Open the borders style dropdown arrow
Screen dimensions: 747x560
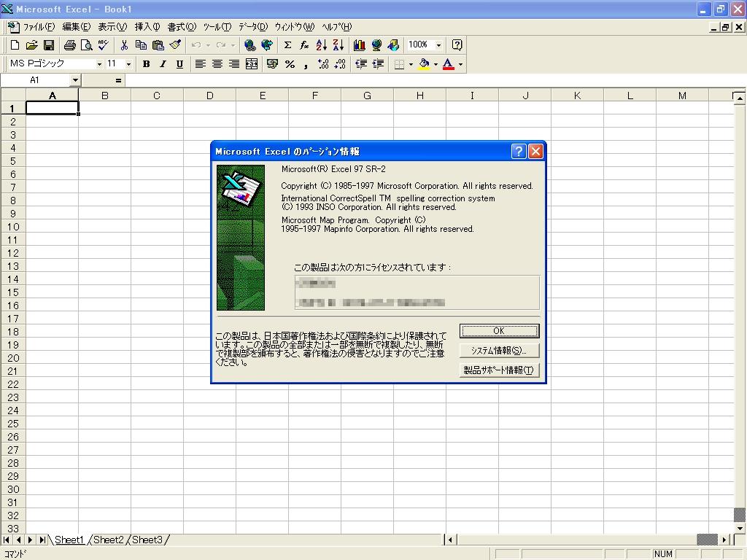411,64
